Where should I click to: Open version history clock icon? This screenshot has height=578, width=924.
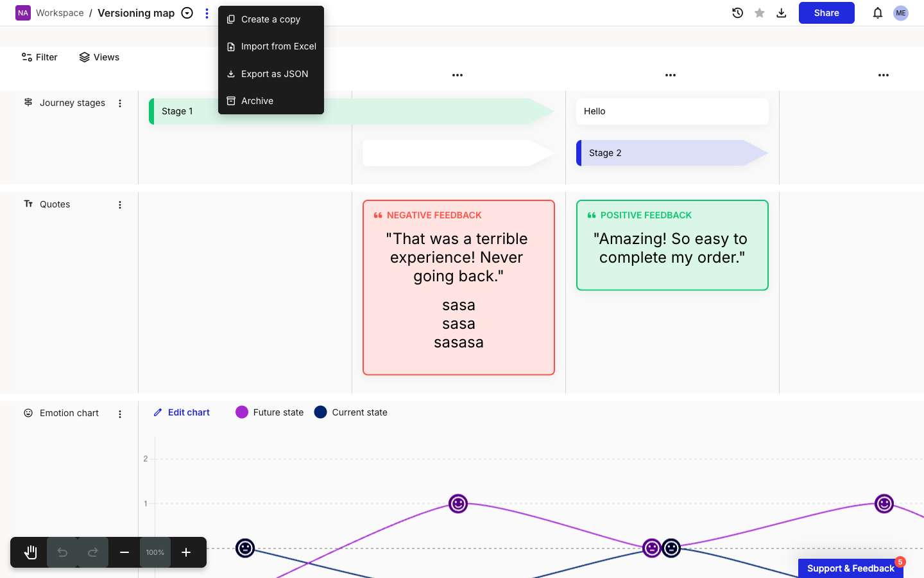tap(738, 13)
